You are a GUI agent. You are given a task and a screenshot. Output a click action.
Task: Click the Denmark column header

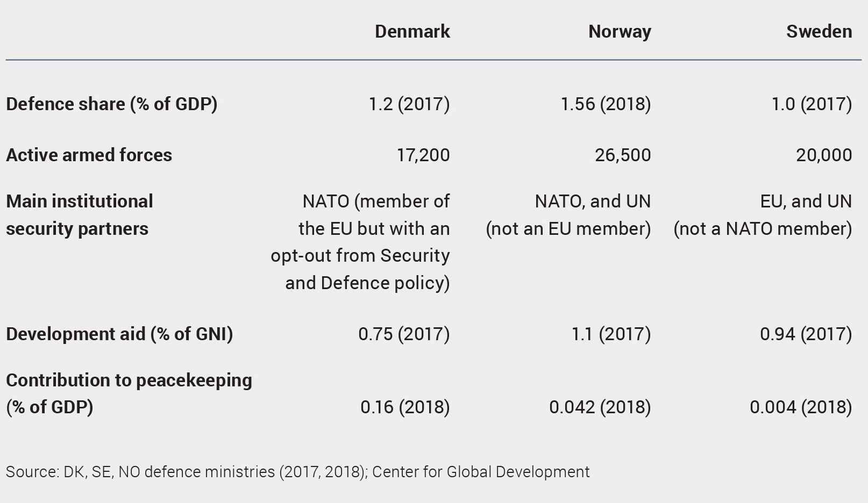[x=412, y=32]
